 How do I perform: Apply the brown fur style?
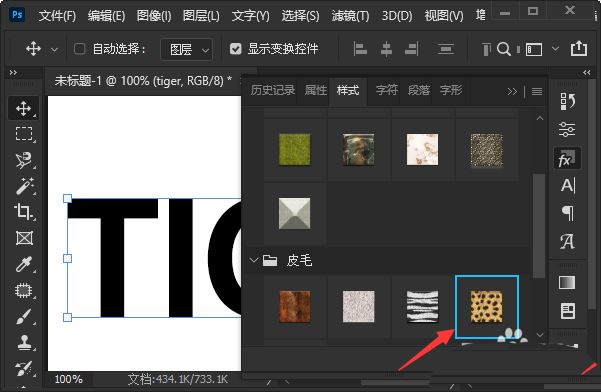294,307
